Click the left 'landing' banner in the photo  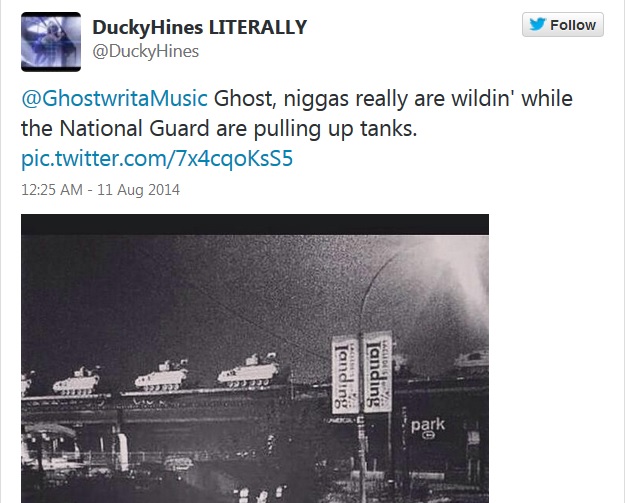point(346,374)
